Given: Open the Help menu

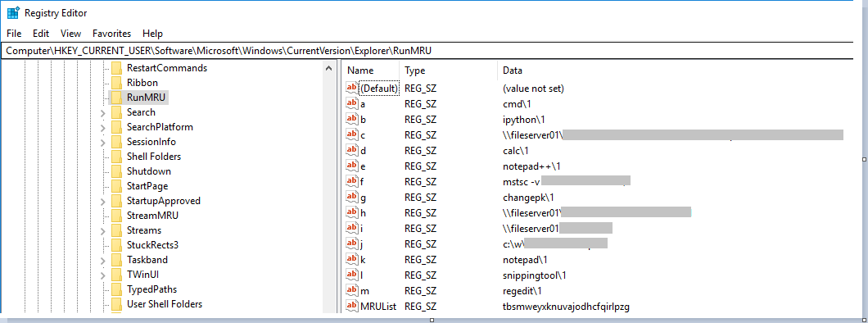Looking at the screenshot, I should pos(152,34).
